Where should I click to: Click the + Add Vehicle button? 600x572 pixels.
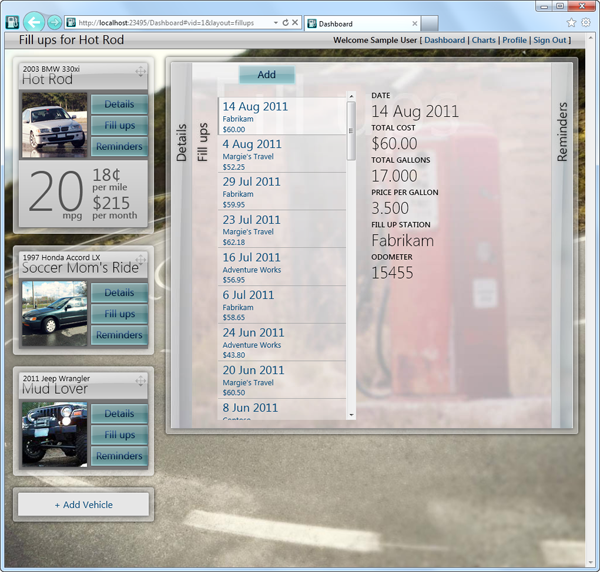tap(83, 505)
